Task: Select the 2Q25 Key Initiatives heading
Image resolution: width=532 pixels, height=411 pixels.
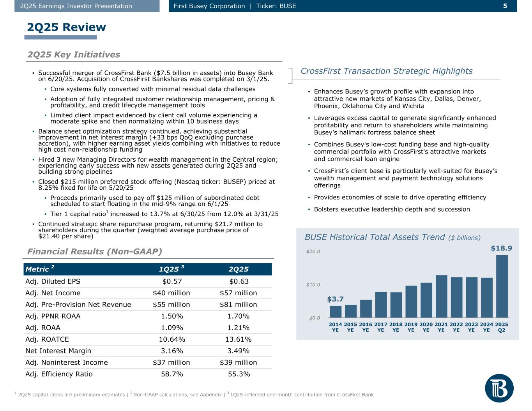Action: (x=74, y=55)
